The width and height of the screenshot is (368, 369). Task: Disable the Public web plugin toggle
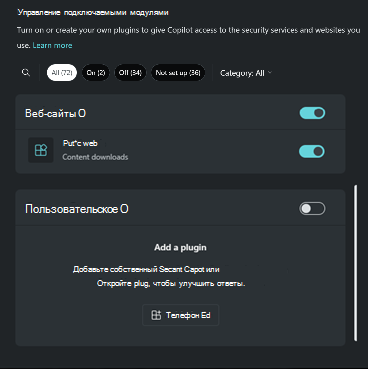[312, 151]
